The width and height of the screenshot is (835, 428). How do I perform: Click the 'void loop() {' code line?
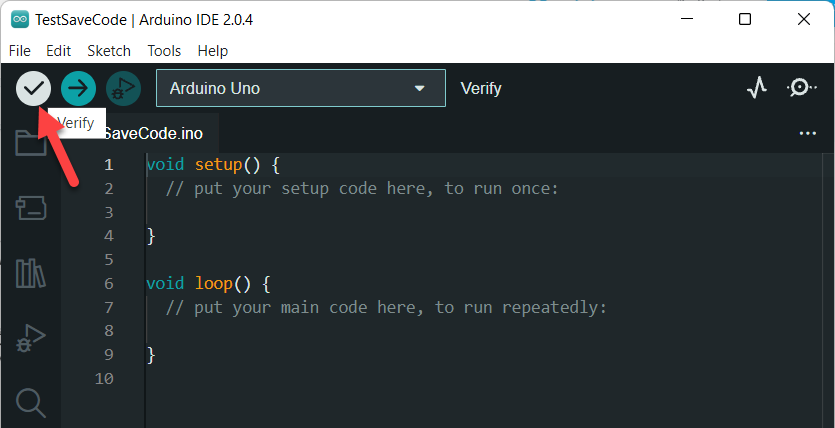tap(208, 283)
